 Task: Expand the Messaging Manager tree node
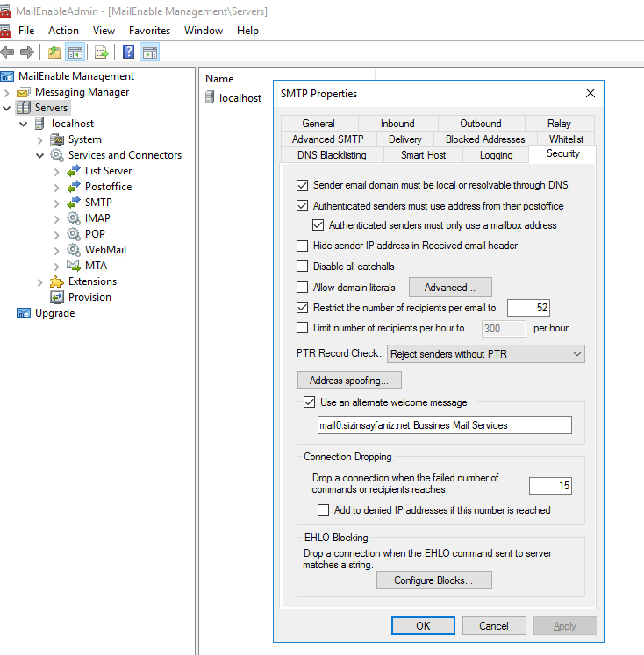tap(7, 92)
